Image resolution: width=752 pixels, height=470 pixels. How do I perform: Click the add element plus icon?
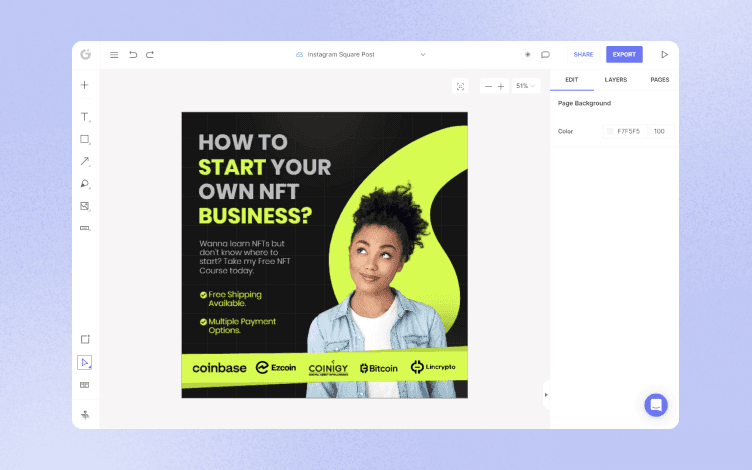pyautogui.click(x=84, y=85)
